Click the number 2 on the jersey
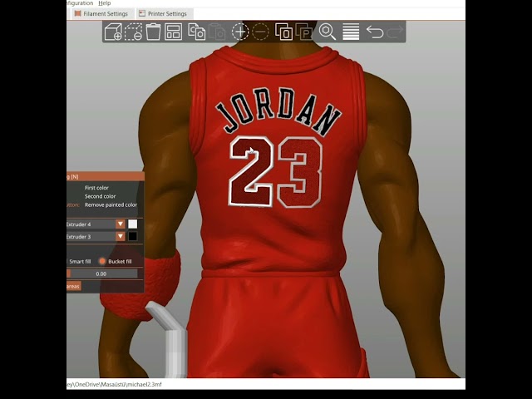The height and width of the screenshot is (399, 532). tap(251, 171)
